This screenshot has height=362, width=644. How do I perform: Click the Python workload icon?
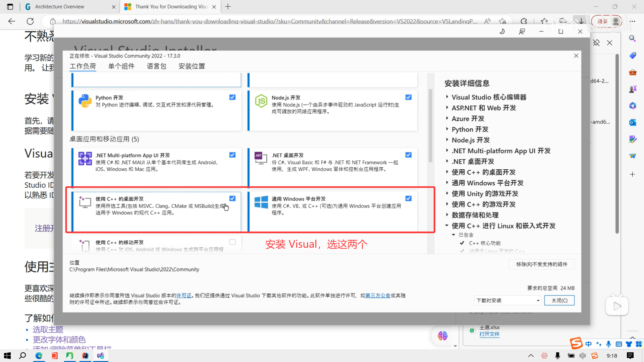pyautogui.click(x=85, y=101)
